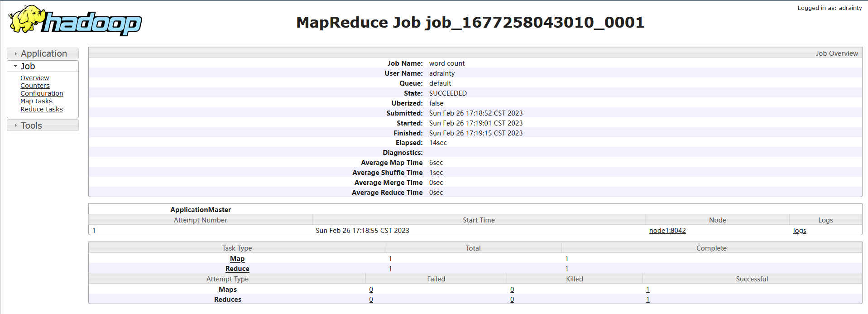Open the Map task type link
The height and width of the screenshot is (314, 868).
pos(237,259)
